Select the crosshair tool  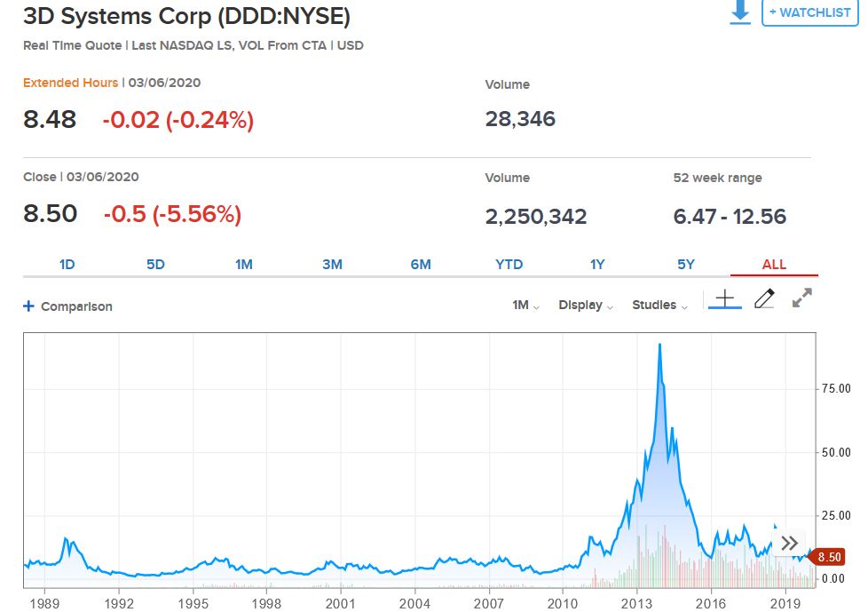pyautogui.click(x=724, y=299)
